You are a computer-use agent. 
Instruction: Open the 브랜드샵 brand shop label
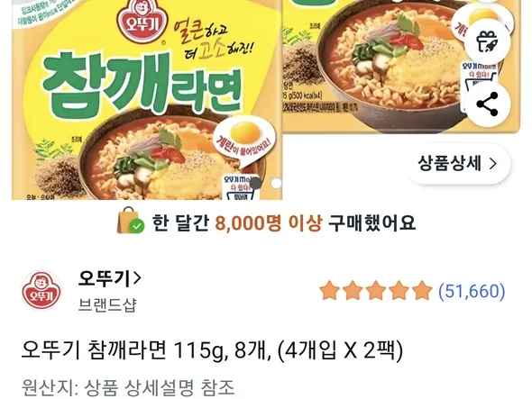[107, 304]
